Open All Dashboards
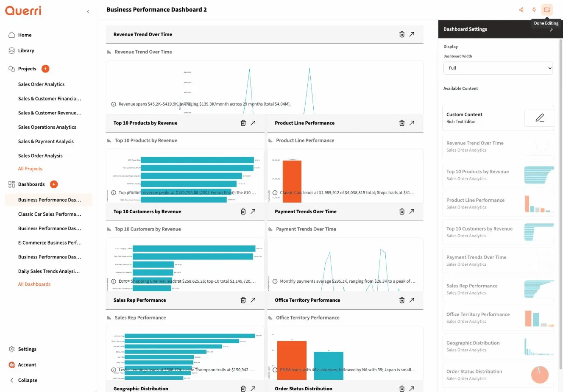The width and height of the screenshot is (563, 392). [x=34, y=284]
